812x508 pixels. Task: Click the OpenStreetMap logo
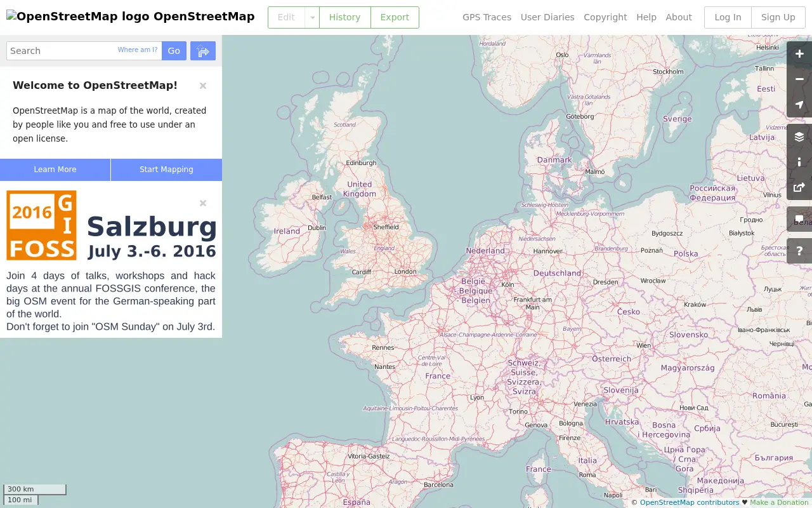pyautogui.click(x=130, y=17)
